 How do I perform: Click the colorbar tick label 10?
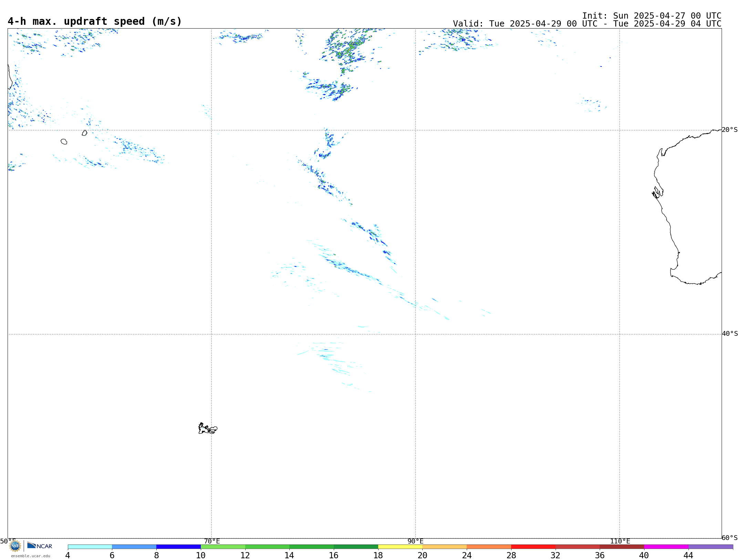coord(201,555)
